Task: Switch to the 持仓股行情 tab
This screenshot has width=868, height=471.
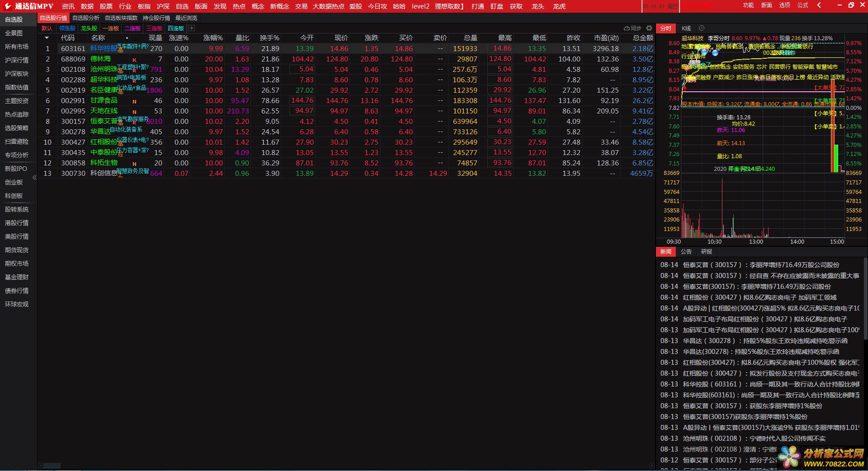Action: (x=156, y=18)
